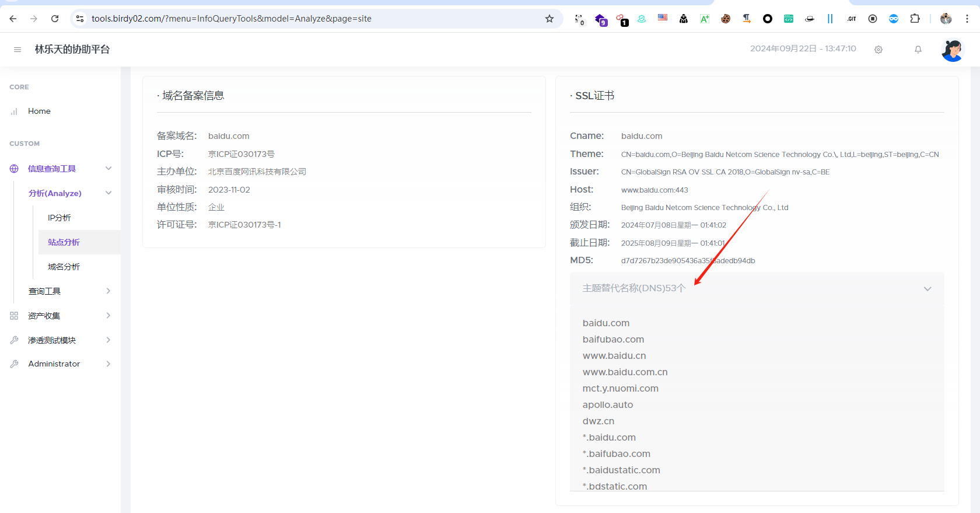980x513 pixels.
Task: Go back using browser back arrow
Action: 13,19
